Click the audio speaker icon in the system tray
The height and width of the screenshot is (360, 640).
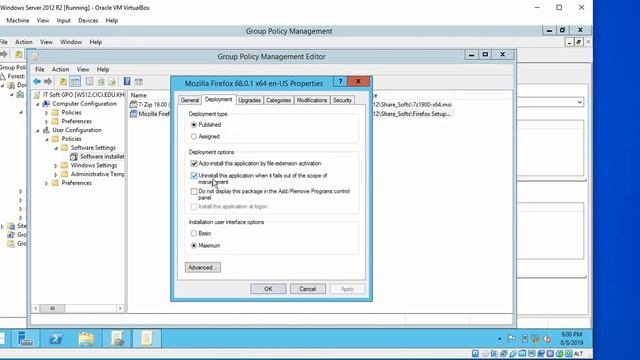click(547, 339)
